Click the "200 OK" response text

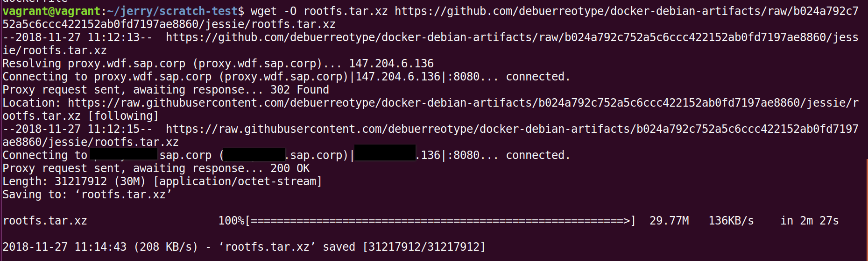click(x=290, y=168)
